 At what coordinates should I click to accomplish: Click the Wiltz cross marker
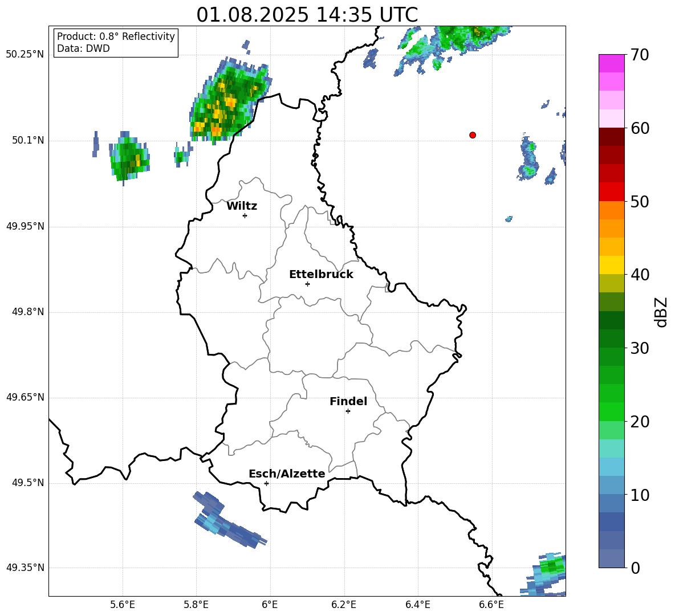pos(245,215)
